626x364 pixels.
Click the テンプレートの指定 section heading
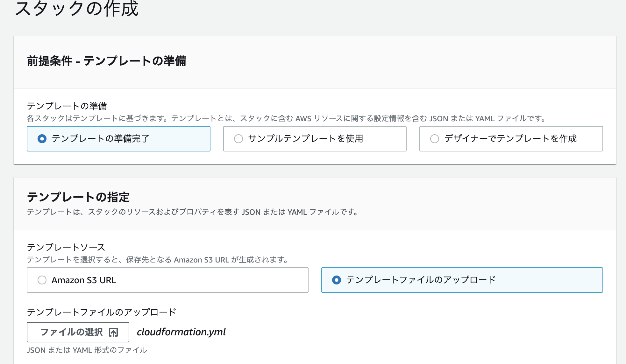pyautogui.click(x=78, y=197)
